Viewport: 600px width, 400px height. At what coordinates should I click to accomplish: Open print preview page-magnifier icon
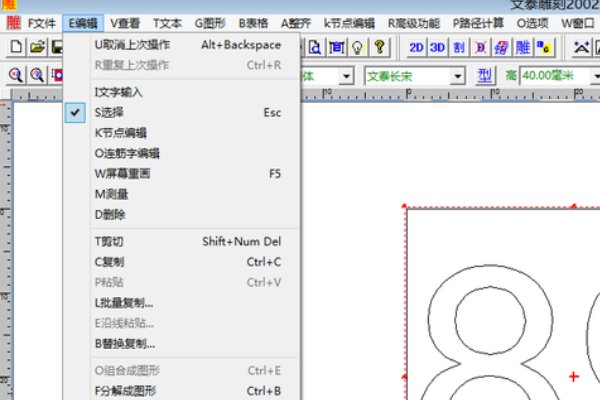coord(315,47)
